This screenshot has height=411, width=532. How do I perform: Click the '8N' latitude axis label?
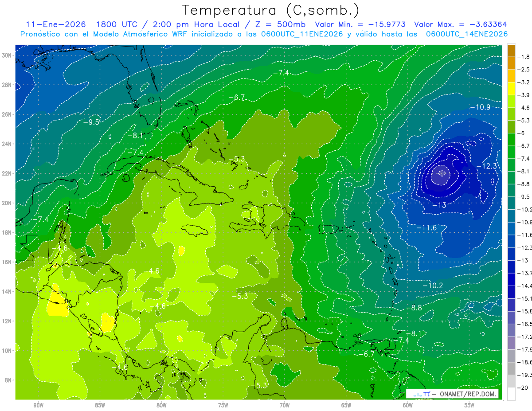[9, 380]
